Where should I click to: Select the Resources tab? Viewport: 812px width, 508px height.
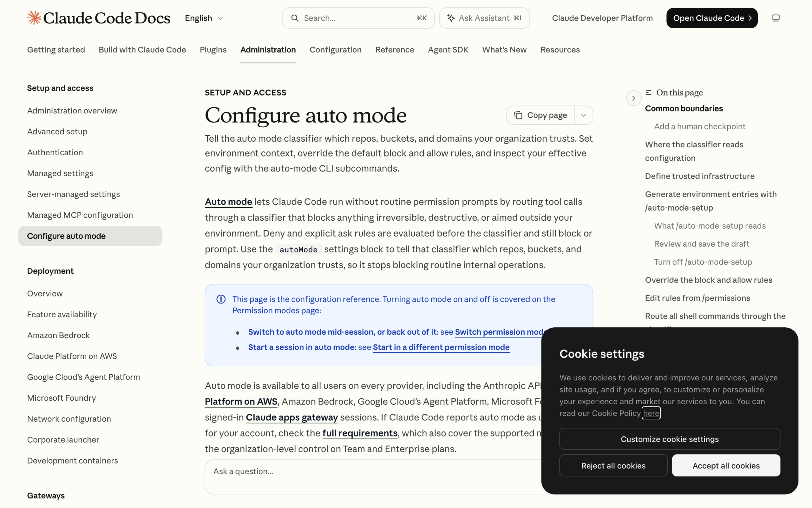[x=560, y=50]
